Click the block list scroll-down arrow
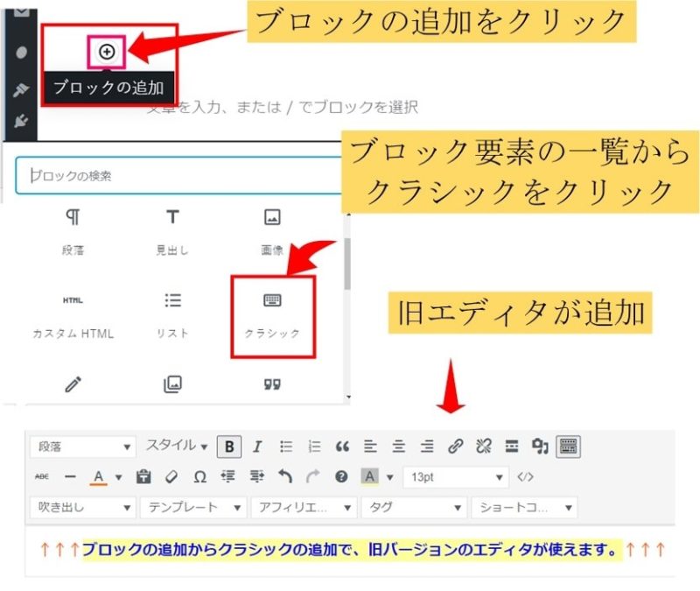 pos(348,397)
